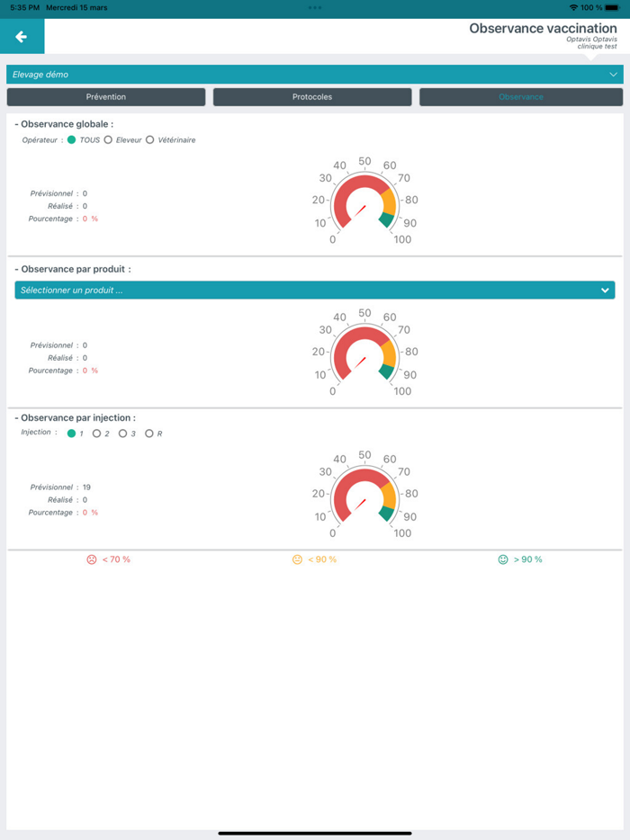630x840 pixels.
Task: Select Eleveur operator radio button
Action: 108,139
